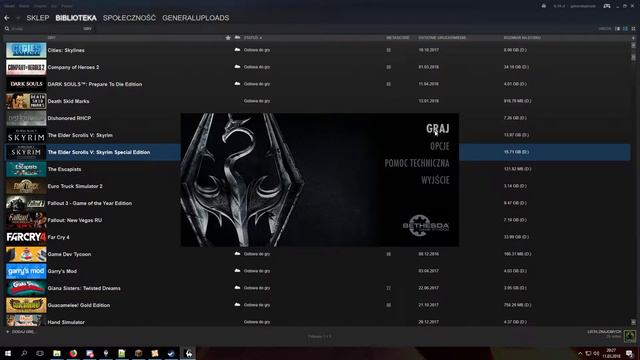Image resolution: width=640 pixels, height=360 pixels.
Task: Click the cloud icon on Guacamelee! row
Action: 237,304
